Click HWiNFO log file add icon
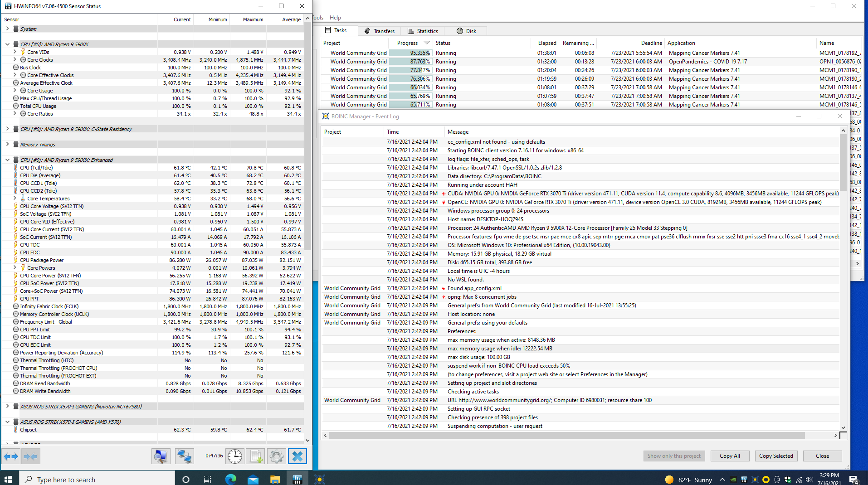The width and height of the screenshot is (868, 485). coord(255,456)
